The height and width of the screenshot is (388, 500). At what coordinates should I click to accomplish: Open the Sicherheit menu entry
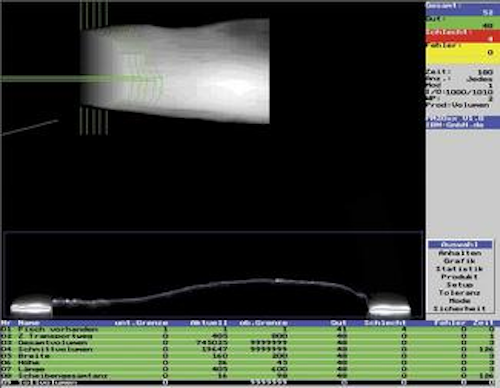point(459,309)
